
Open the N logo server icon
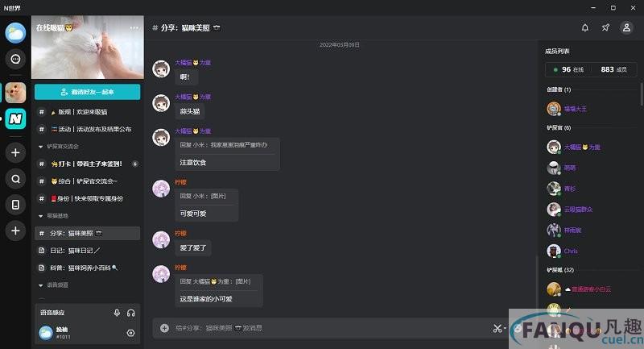(x=15, y=118)
